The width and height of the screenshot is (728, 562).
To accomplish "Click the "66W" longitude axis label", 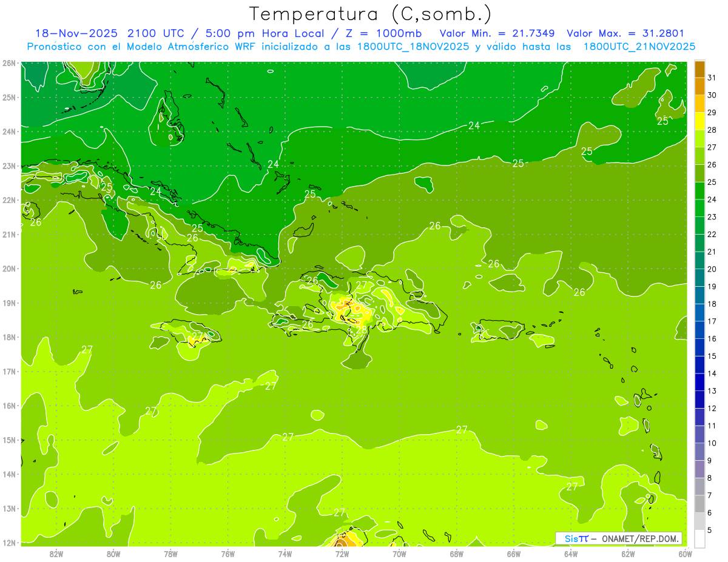I will click(x=513, y=553).
